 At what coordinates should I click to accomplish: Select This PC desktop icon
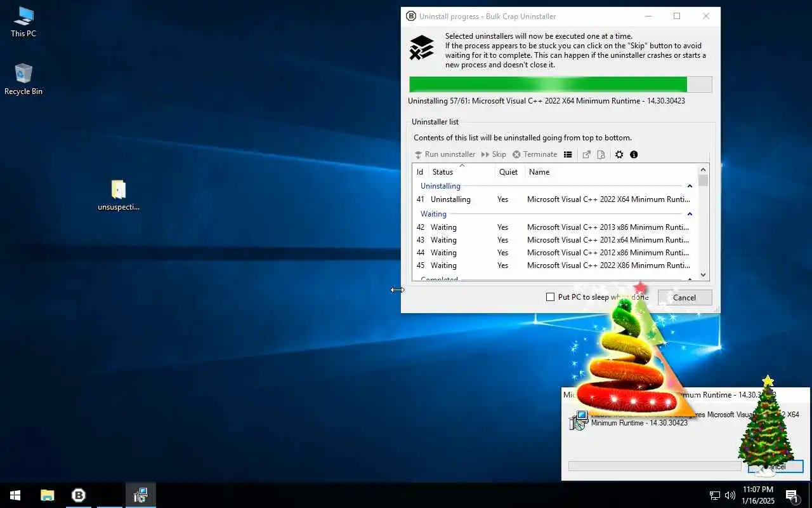click(23, 22)
